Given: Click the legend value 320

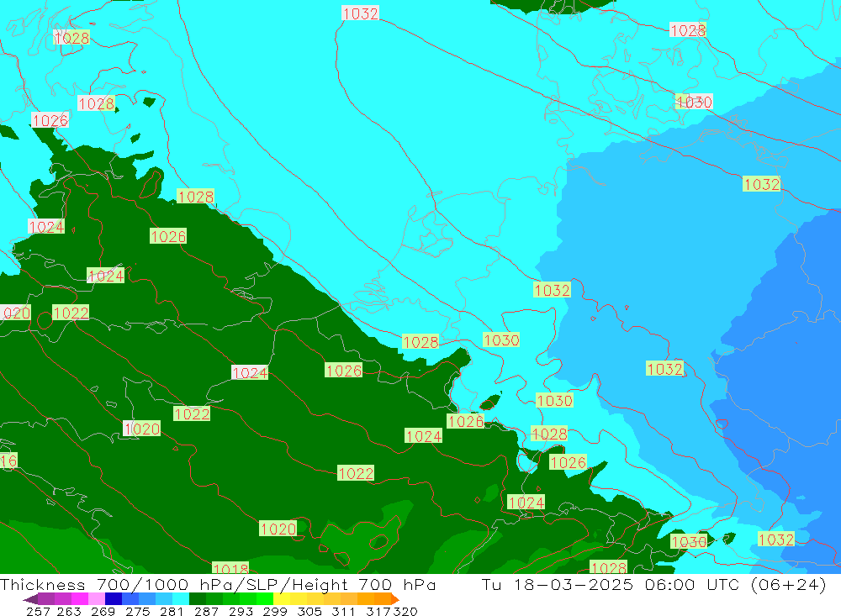Looking at the screenshot, I should pos(405,611).
